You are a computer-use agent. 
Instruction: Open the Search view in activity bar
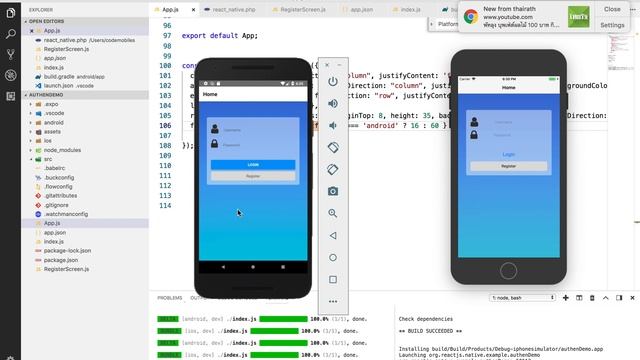11,33
